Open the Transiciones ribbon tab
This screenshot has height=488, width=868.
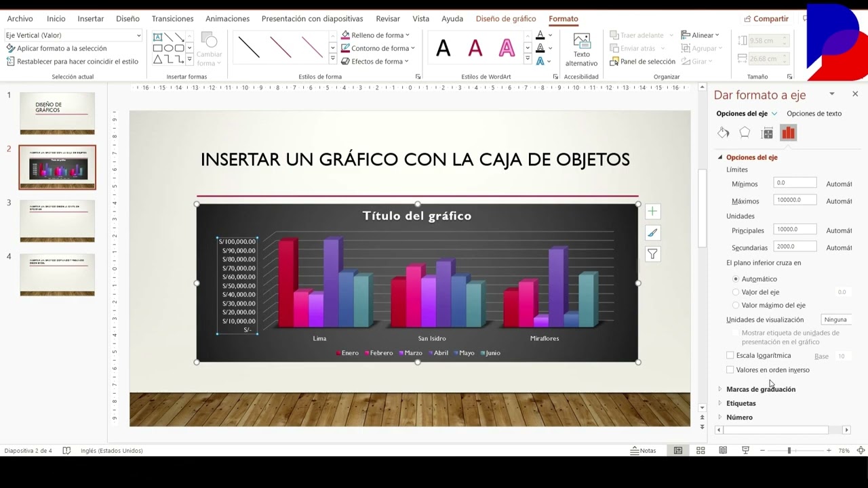[x=172, y=19]
